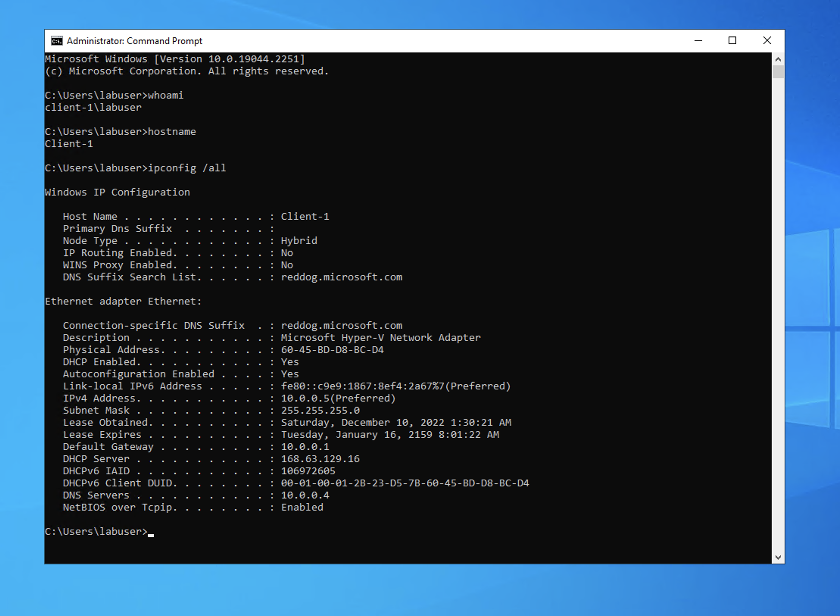840x616 pixels.
Task: Click the DHCP Server 168.63.129.16
Action: pos(320,459)
